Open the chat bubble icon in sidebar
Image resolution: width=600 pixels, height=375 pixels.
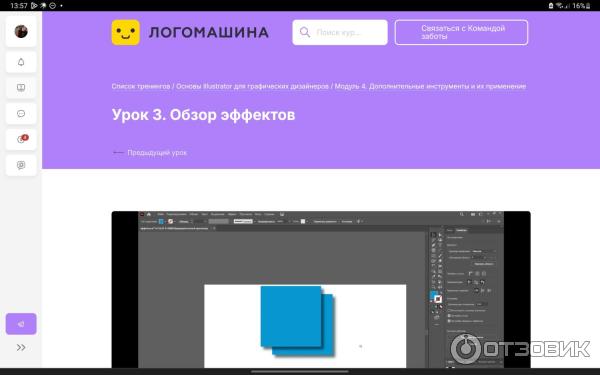(21, 114)
